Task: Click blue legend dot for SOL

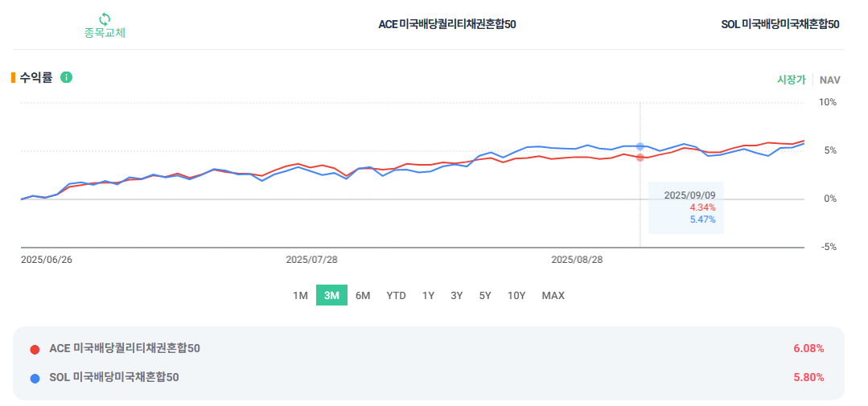Action: (35, 379)
